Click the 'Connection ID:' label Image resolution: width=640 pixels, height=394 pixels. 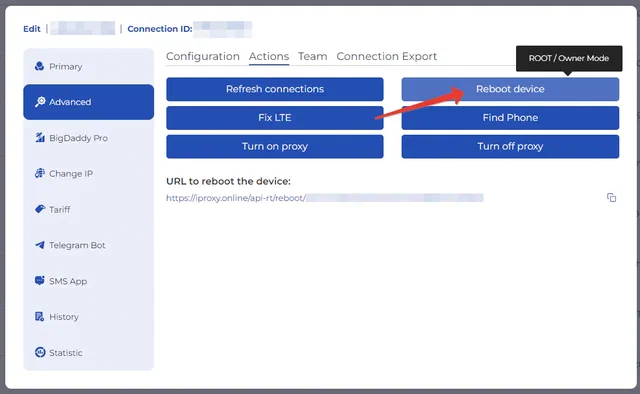point(160,29)
